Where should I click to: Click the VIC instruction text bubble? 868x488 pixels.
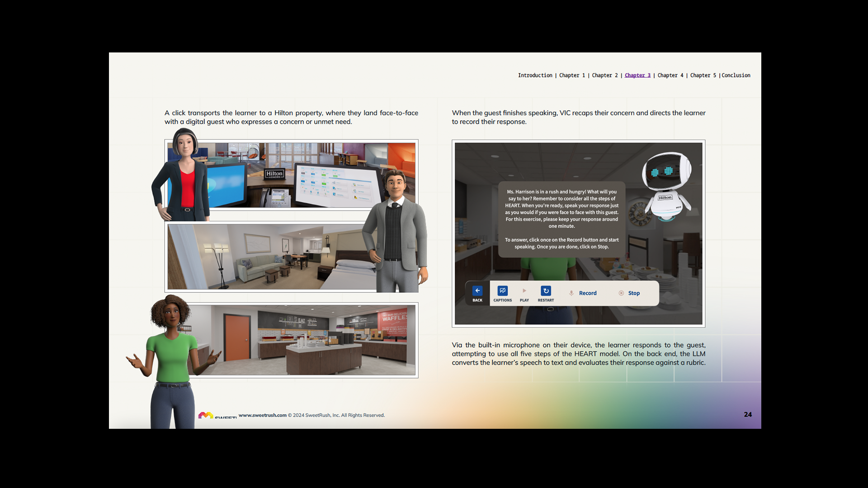561,219
